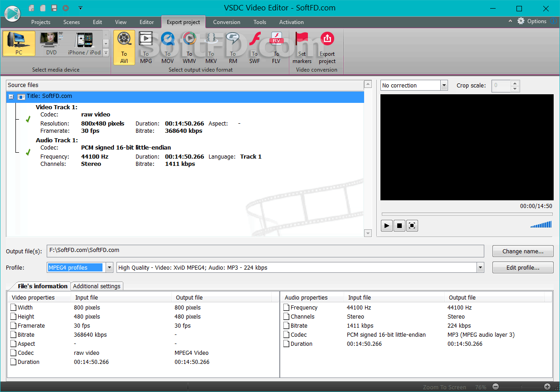Open the quick access toolbar customize arrow

click(x=80, y=8)
